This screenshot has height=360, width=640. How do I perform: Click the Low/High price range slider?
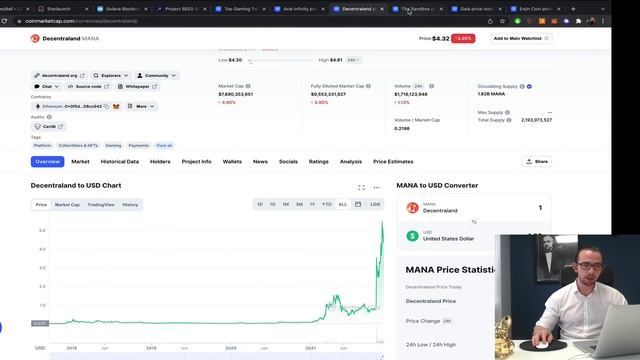tap(282, 60)
